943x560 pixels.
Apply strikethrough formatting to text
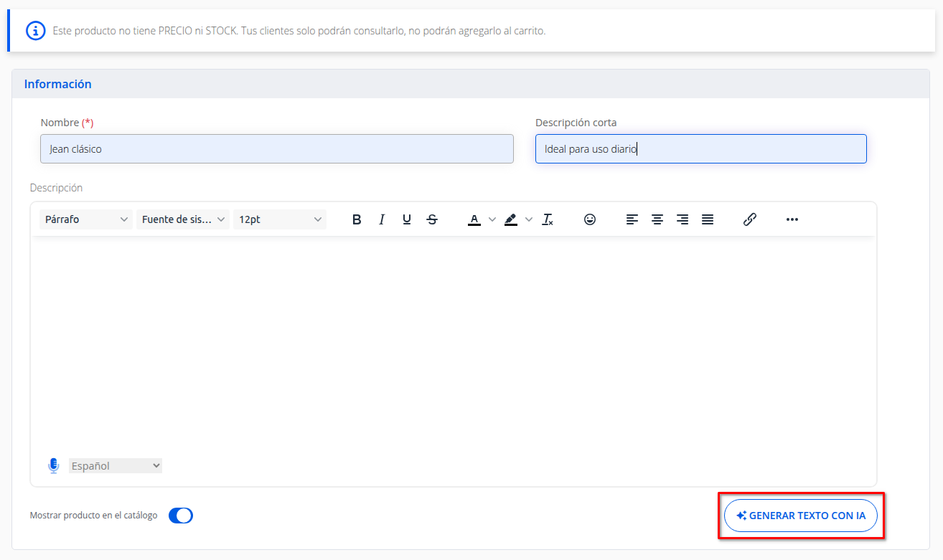432,219
